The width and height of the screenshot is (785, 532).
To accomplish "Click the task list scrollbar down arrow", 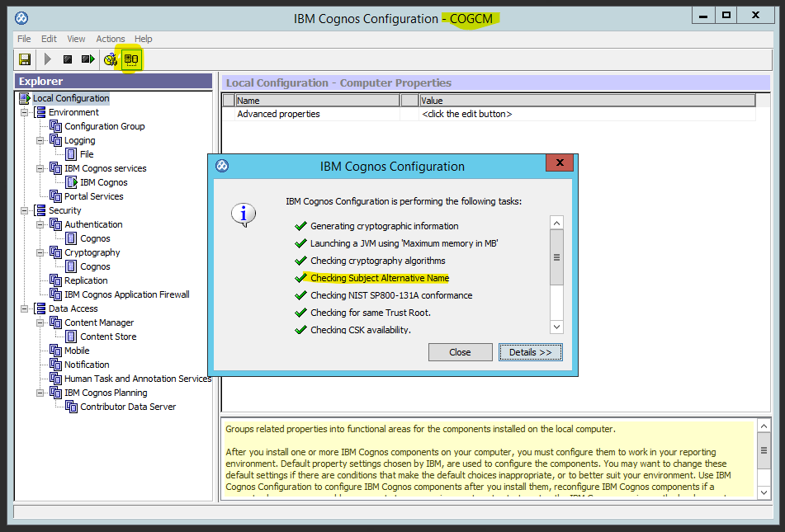I will point(556,327).
